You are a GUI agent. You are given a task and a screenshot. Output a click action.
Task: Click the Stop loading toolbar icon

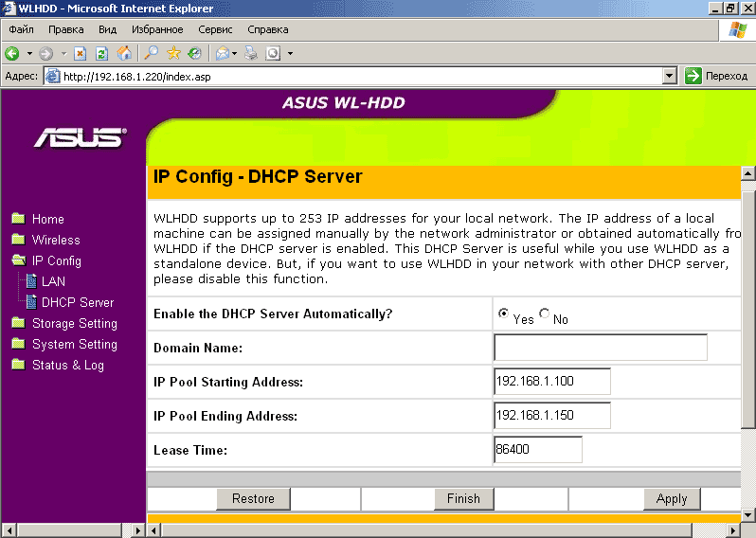coord(80,53)
